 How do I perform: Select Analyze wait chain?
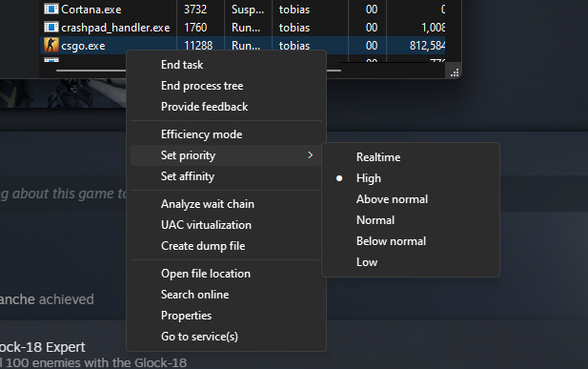coord(208,204)
